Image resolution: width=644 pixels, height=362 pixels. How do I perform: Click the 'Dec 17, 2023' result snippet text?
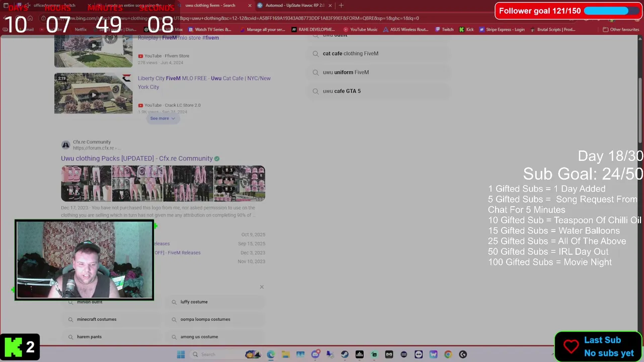[x=158, y=211]
